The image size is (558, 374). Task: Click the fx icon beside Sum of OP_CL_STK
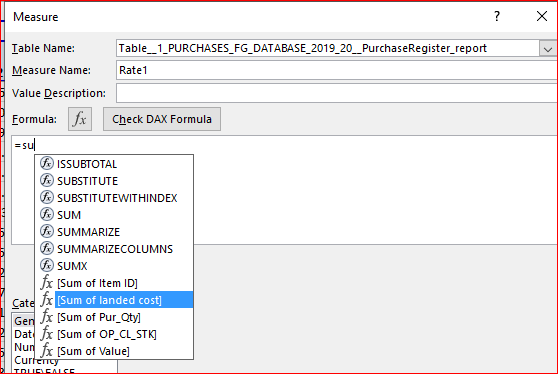[x=47, y=334]
